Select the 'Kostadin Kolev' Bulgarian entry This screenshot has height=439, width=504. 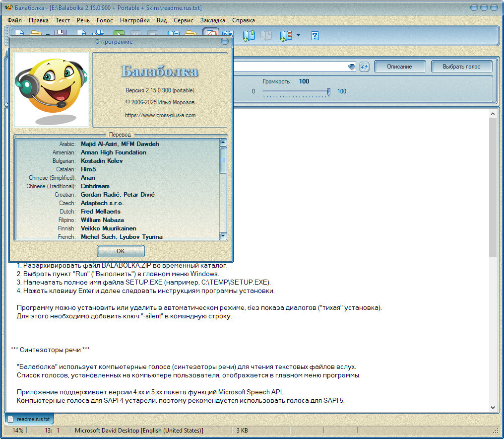coord(102,161)
